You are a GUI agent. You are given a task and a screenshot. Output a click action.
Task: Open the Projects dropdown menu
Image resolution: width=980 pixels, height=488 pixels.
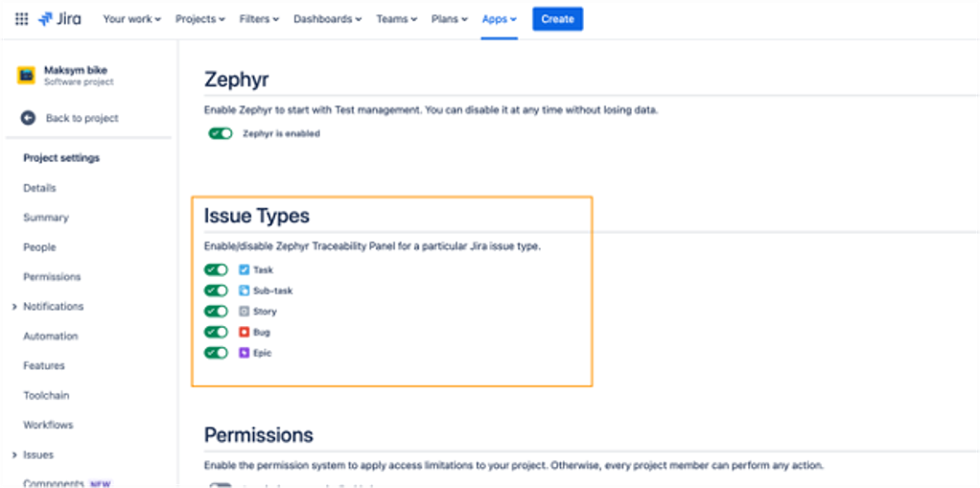pyautogui.click(x=199, y=19)
